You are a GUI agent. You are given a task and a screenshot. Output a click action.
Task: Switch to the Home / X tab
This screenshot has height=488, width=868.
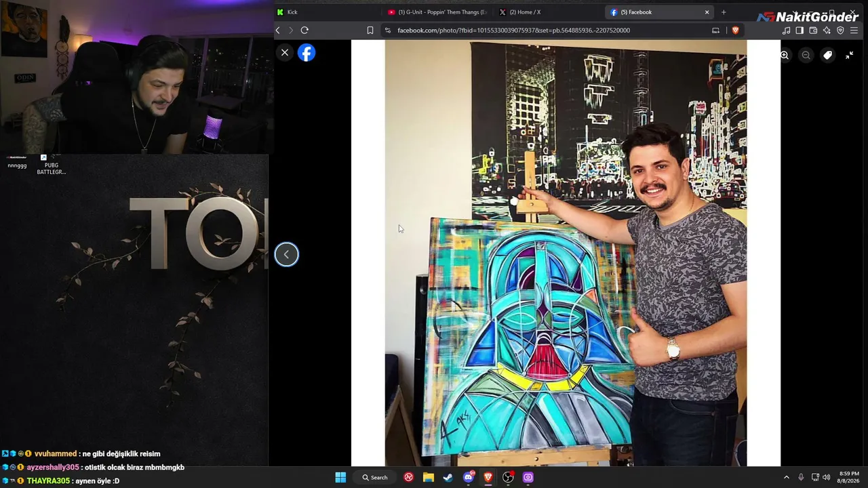[x=548, y=12]
